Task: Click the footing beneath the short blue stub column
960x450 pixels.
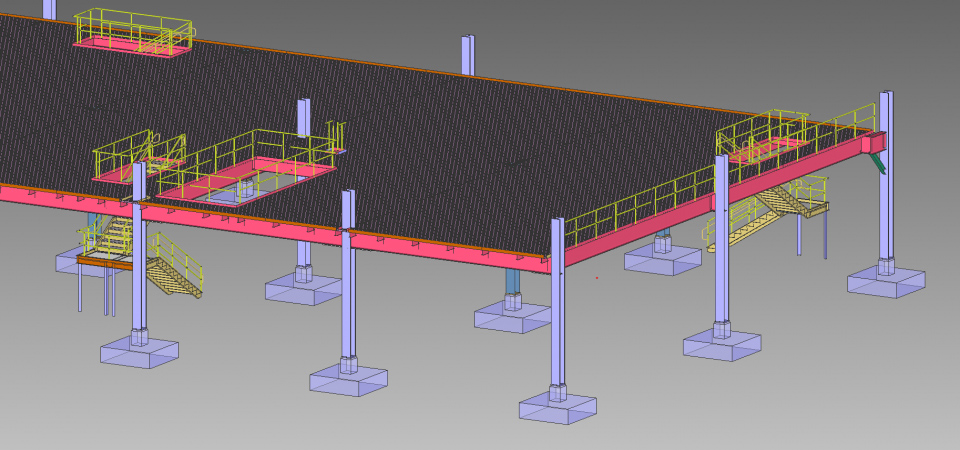Action: point(512,318)
